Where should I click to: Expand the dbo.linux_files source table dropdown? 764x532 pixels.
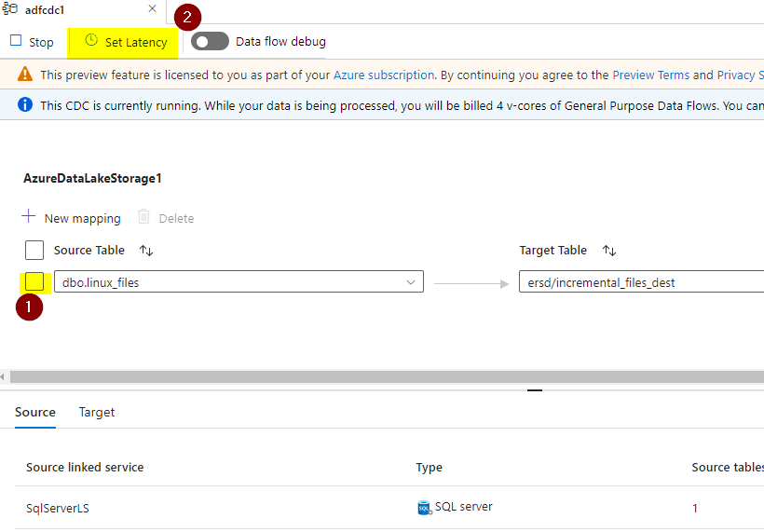(410, 282)
